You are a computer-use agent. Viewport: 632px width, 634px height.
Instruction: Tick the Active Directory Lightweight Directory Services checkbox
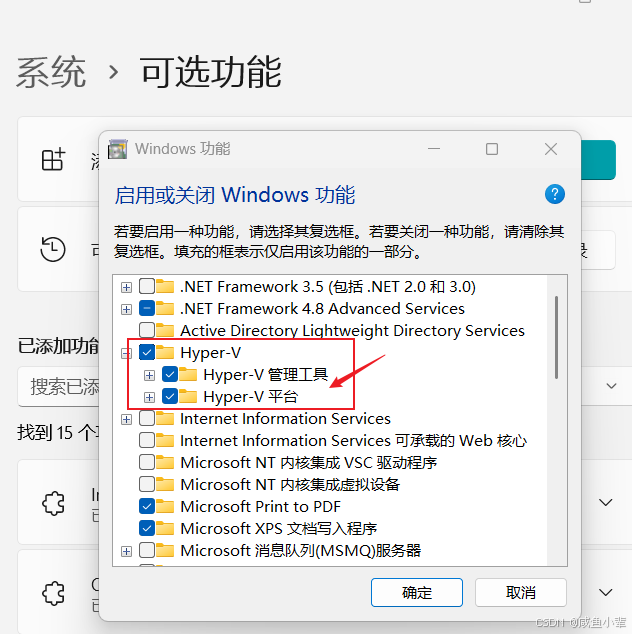[x=147, y=330]
